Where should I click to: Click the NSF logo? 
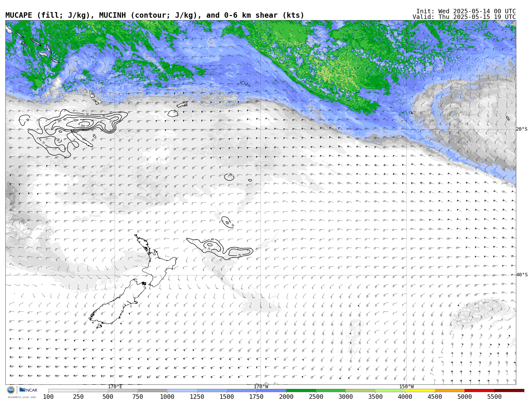(x=11, y=390)
